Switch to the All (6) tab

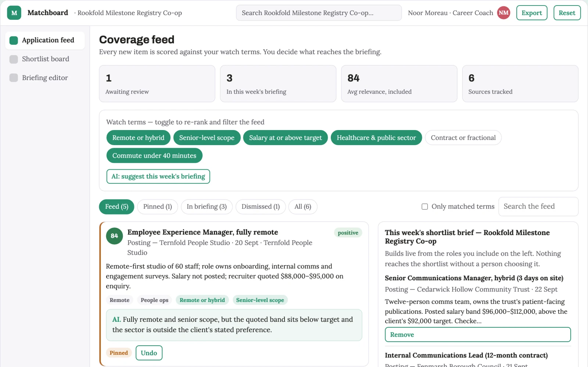click(303, 206)
